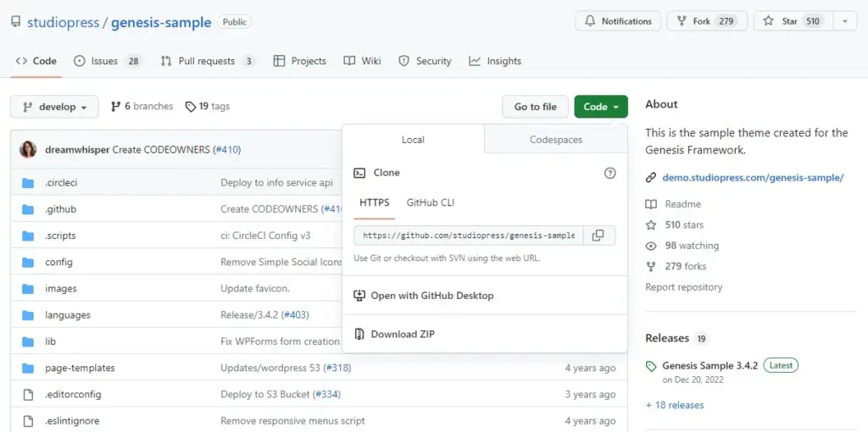Screen dimensions: 868x432
Task: Open the lib folder
Action: [x=50, y=342]
